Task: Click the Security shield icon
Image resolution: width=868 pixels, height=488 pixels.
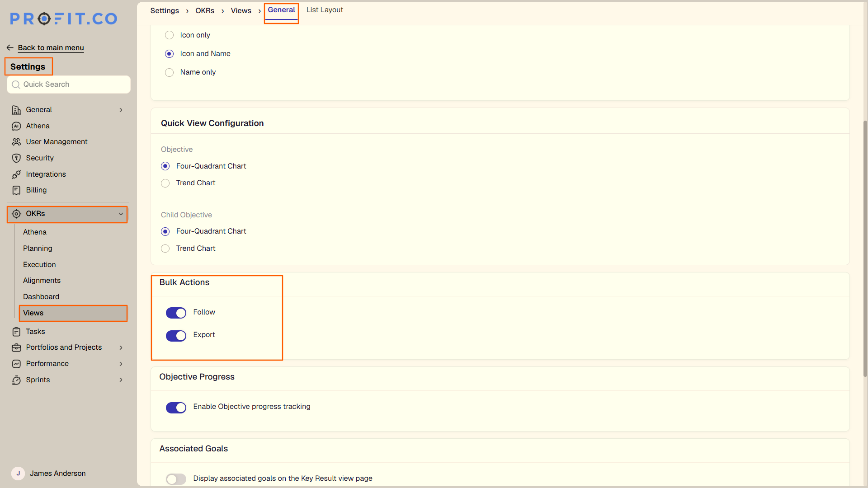Action: 16,158
